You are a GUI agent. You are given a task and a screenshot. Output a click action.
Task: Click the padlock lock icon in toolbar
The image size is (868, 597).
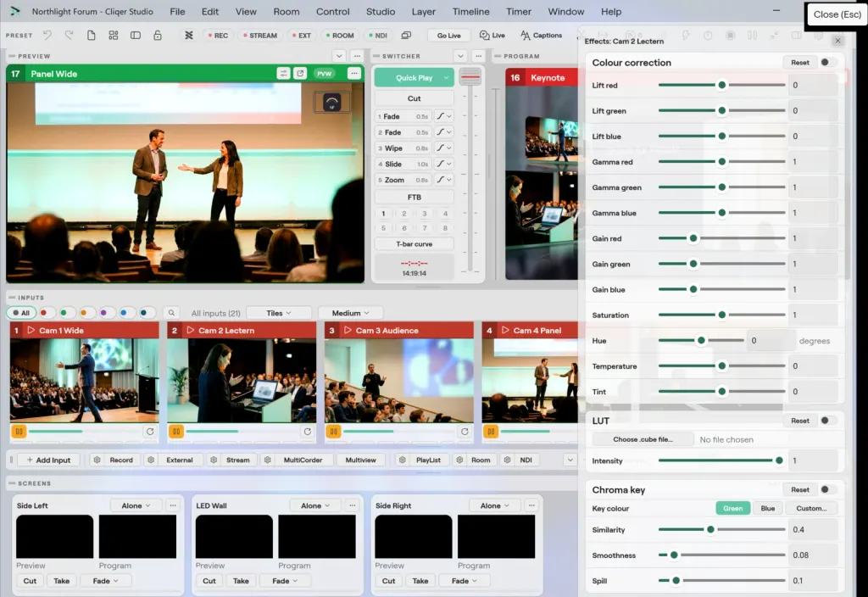pyautogui.click(x=158, y=35)
